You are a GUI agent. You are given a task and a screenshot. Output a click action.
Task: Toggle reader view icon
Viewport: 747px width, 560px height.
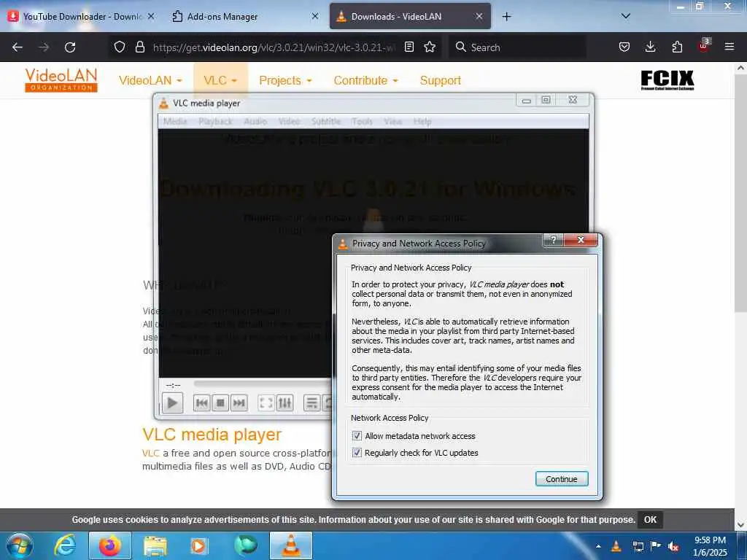409,47
